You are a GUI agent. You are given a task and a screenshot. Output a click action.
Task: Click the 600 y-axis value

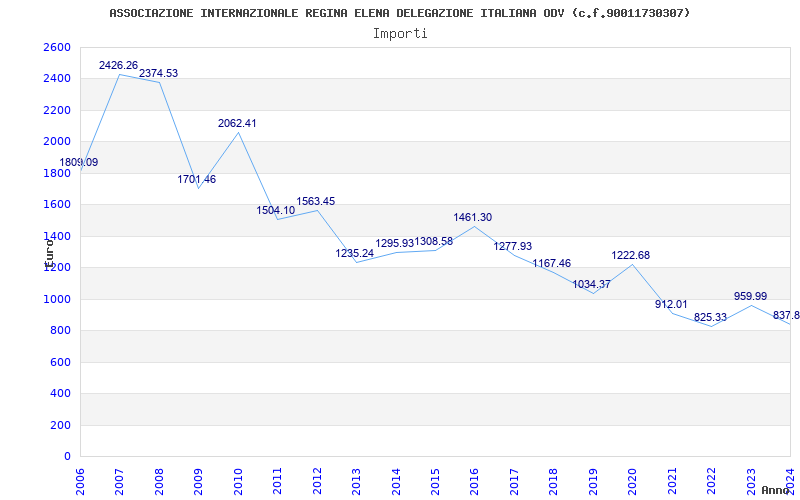60,362
